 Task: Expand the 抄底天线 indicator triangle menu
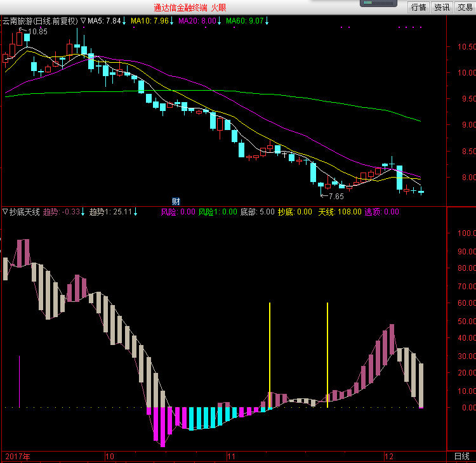coord(5,211)
